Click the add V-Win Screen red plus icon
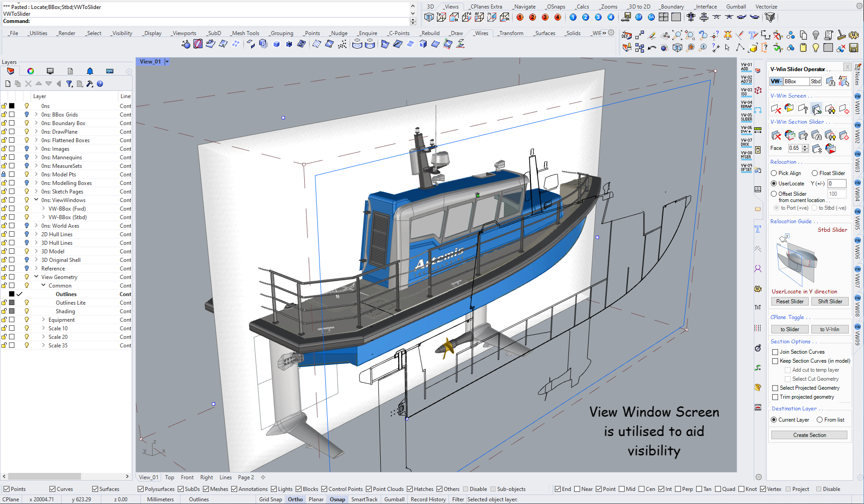This screenshot has width=864, height=504. pyautogui.click(x=844, y=108)
